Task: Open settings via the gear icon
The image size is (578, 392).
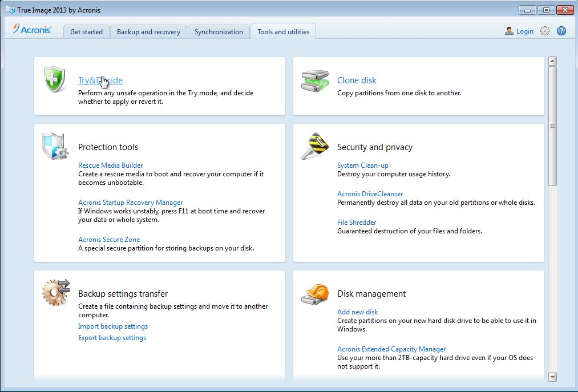Action: point(545,31)
